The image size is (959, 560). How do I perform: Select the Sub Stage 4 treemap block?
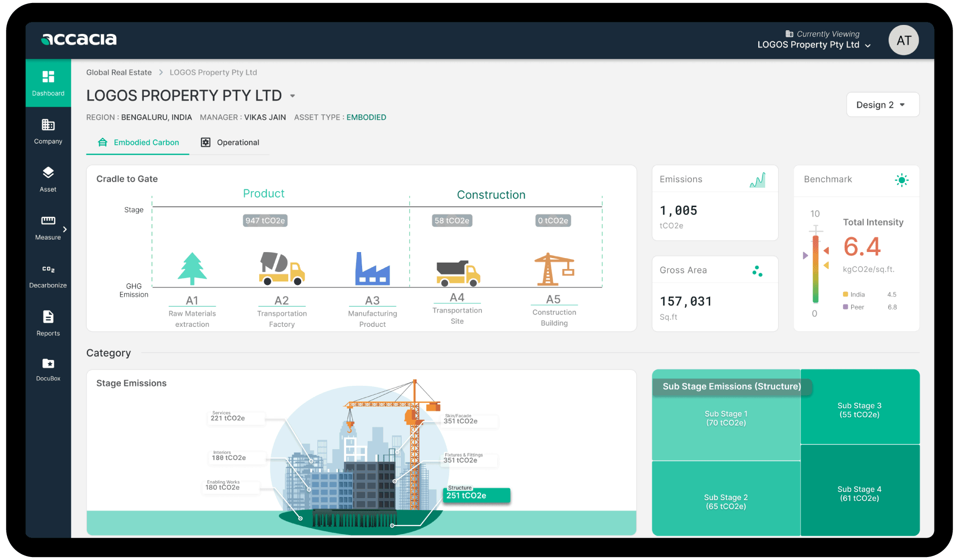[860, 490]
